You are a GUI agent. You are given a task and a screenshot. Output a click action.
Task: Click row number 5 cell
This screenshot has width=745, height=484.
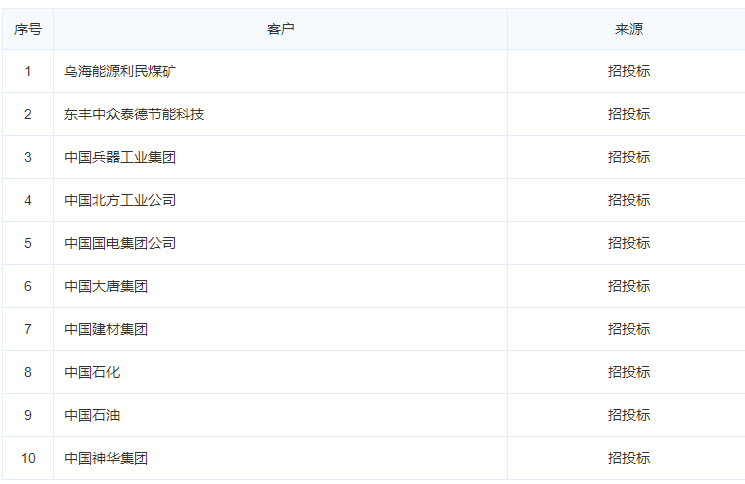(28, 244)
